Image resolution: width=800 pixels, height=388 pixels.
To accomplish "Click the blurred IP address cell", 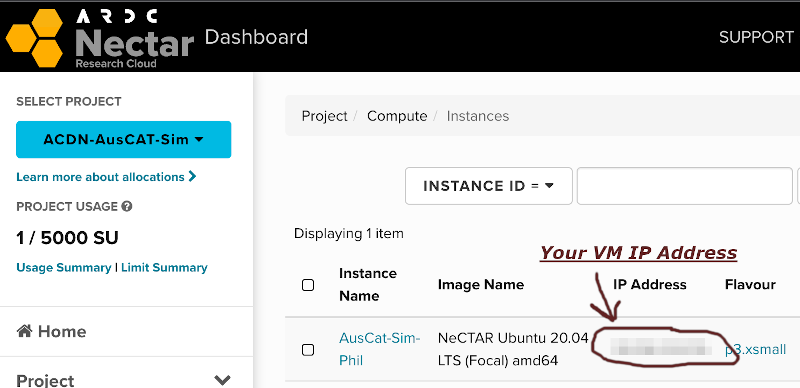I will [x=661, y=347].
